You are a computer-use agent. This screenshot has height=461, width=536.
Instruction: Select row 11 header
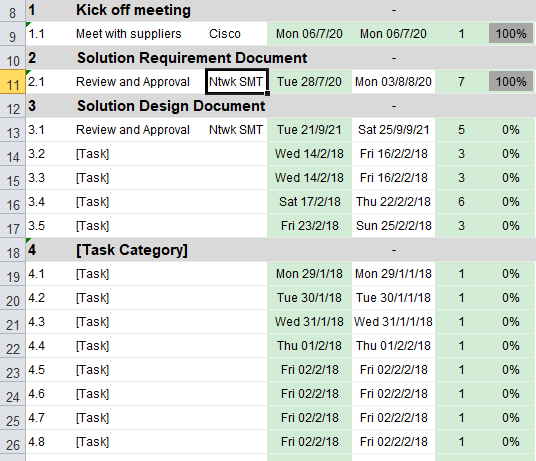[x=13, y=82]
